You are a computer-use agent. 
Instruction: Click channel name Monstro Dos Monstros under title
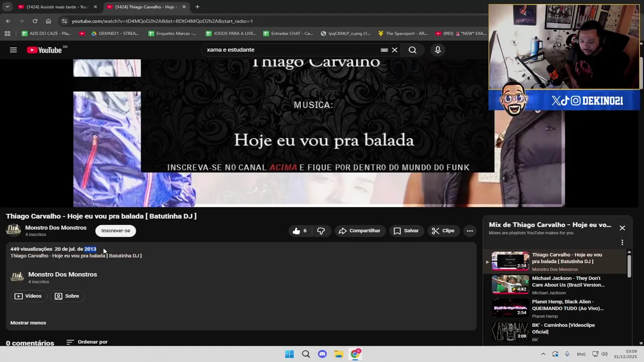pos(56,228)
